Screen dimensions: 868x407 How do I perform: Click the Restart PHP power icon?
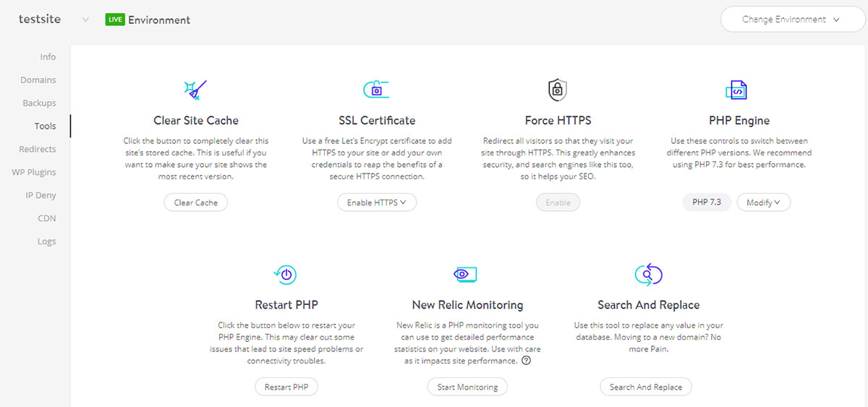coord(286,275)
